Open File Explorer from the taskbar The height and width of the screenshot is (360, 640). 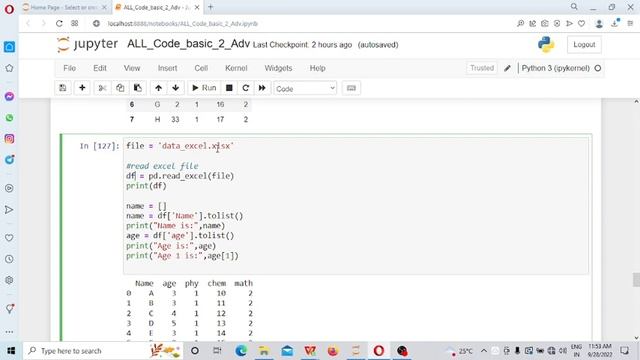point(264,351)
